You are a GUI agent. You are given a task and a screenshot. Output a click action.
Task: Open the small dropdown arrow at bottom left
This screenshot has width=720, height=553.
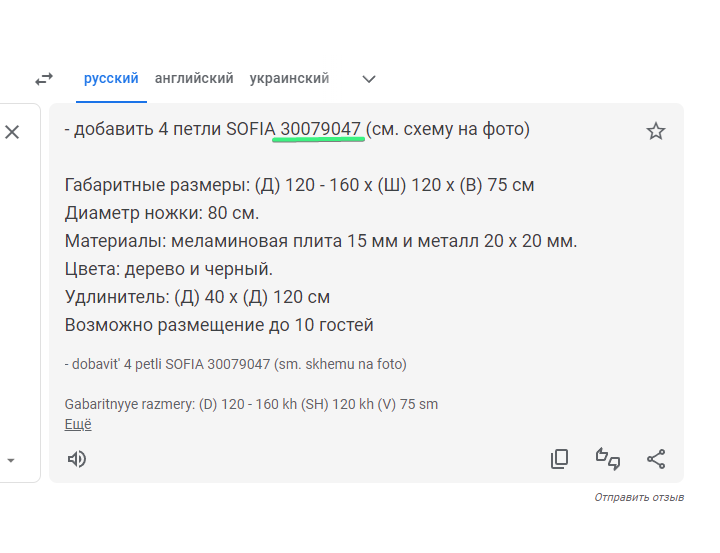(11, 461)
